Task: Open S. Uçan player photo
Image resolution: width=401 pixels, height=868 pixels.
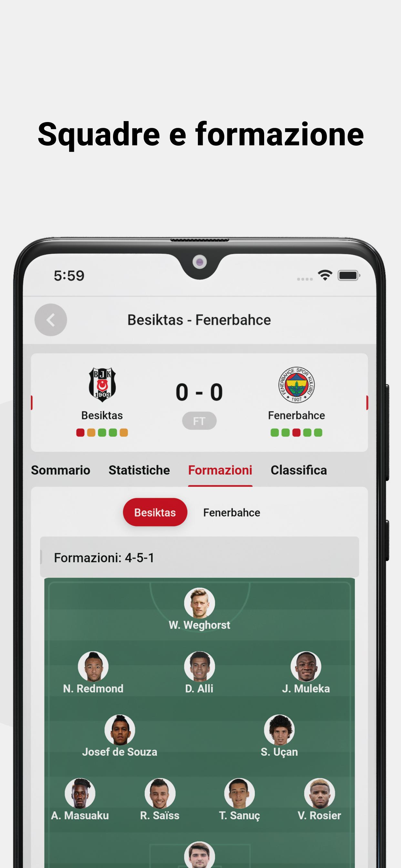Action: point(279,730)
